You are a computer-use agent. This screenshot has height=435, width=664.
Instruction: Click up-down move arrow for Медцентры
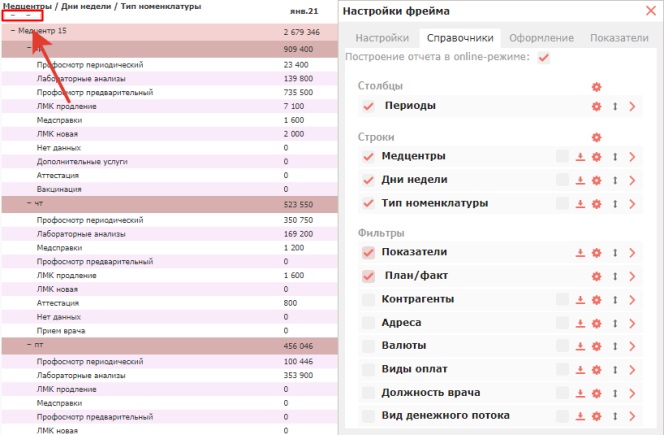(615, 157)
